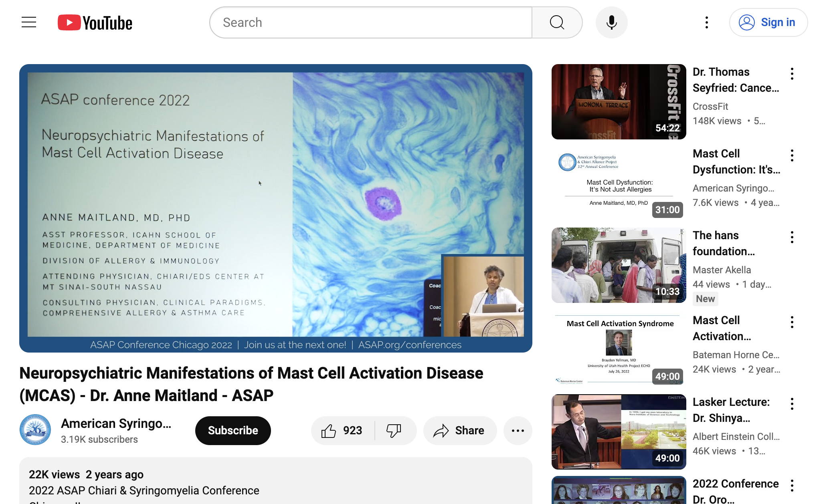Open 2022 Conference video thumbnail
The width and height of the screenshot is (821, 504).
619,490
